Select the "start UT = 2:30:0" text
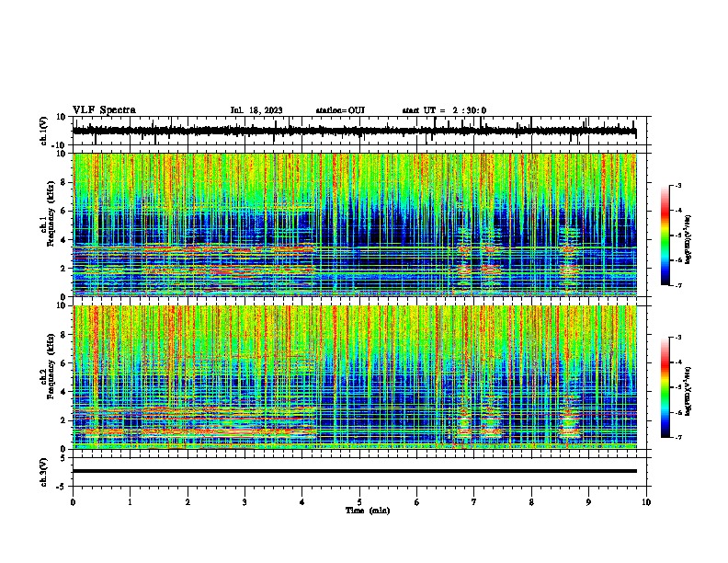728x563 pixels. 444,110
